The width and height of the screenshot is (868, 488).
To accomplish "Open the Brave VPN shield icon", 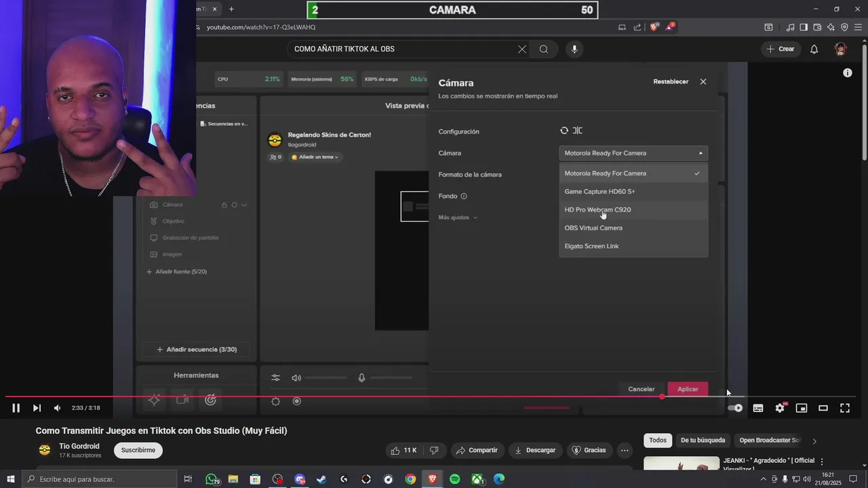I will pyautogui.click(x=844, y=27).
